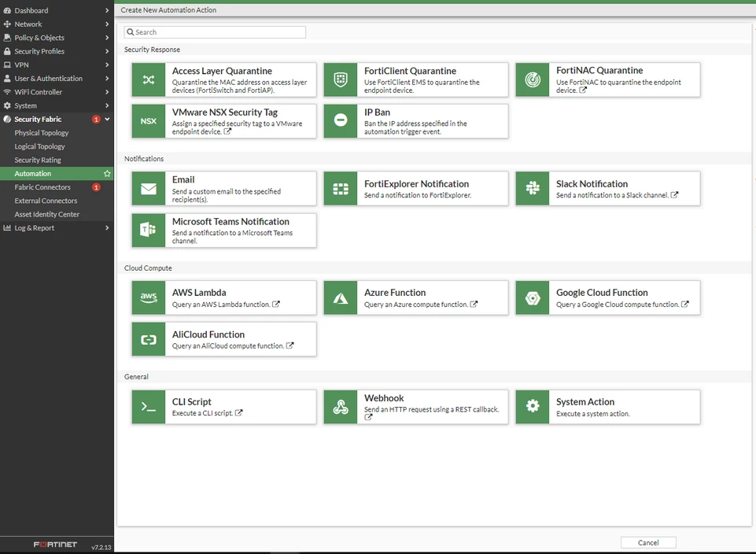Click version label v7.2.13

tap(101, 547)
